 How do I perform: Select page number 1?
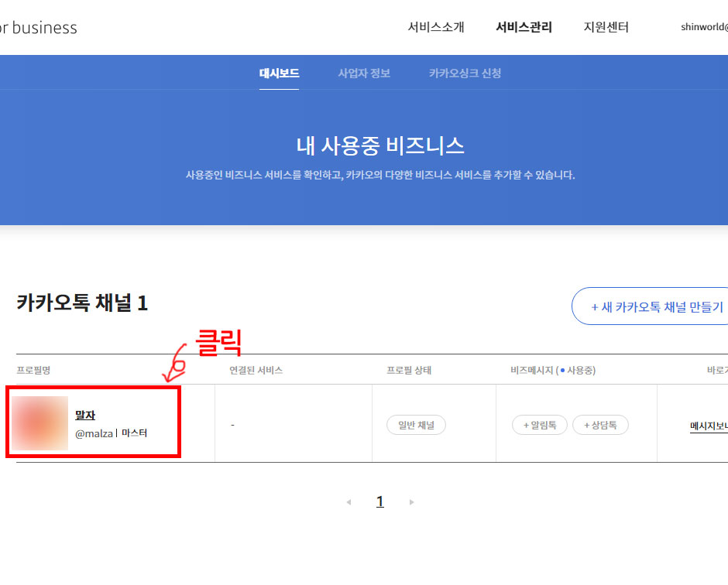(x=379, y=501)
